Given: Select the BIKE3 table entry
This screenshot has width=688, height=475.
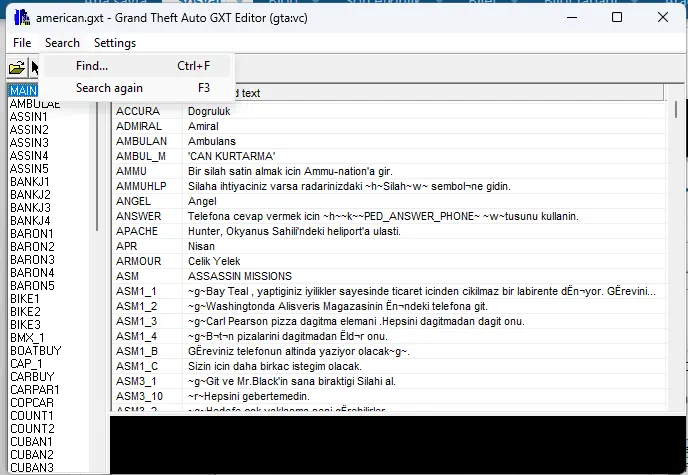Looking at the screenshot, I should point(25,325).
